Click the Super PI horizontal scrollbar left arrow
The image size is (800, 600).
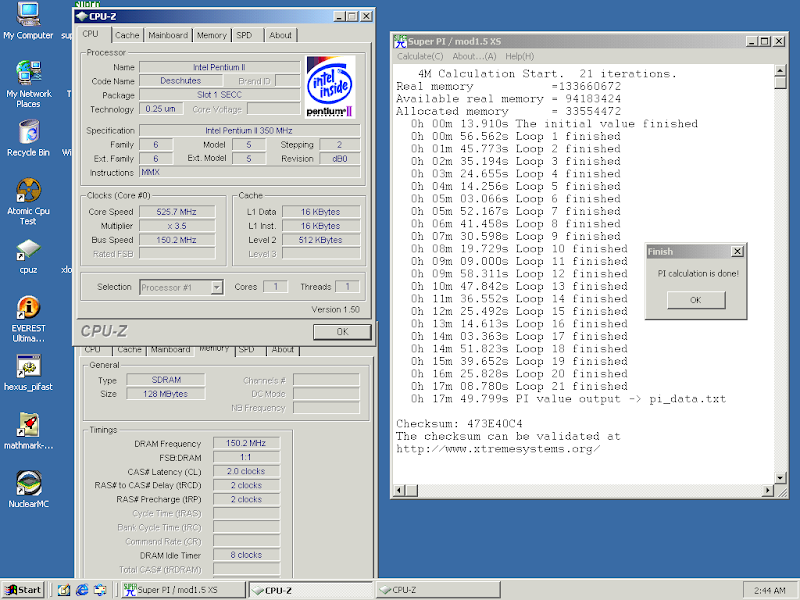399,490
